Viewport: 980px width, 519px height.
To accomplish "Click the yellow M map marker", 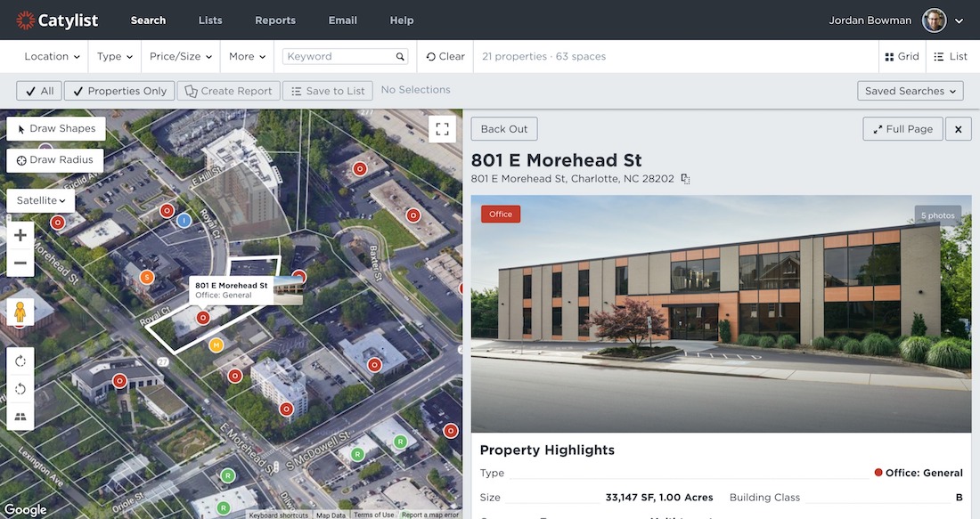I will tap(216, 345).
